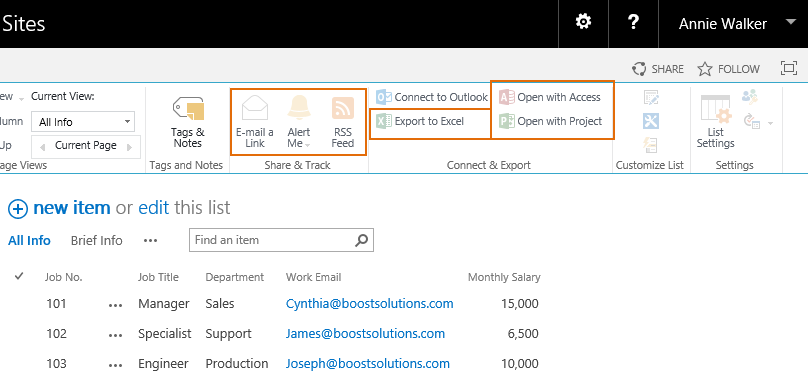Click the new item link
Screen dimensions: 808x388
point(72,208)
